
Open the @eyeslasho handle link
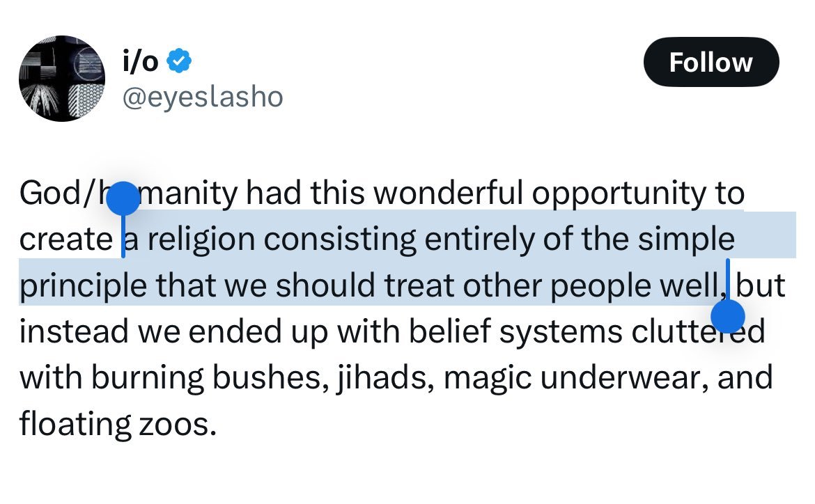point(203,97)
